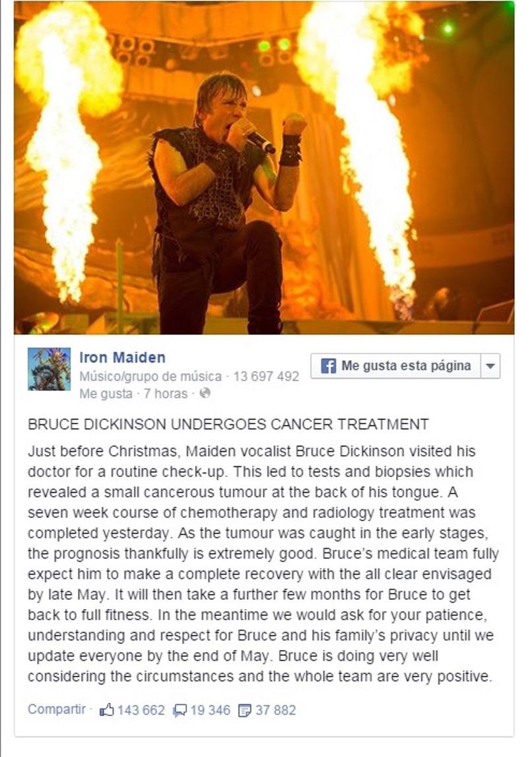This screenshot has width=532, height=757.
Task: Select the Compartir share link
Action: [x=57, y=709]
